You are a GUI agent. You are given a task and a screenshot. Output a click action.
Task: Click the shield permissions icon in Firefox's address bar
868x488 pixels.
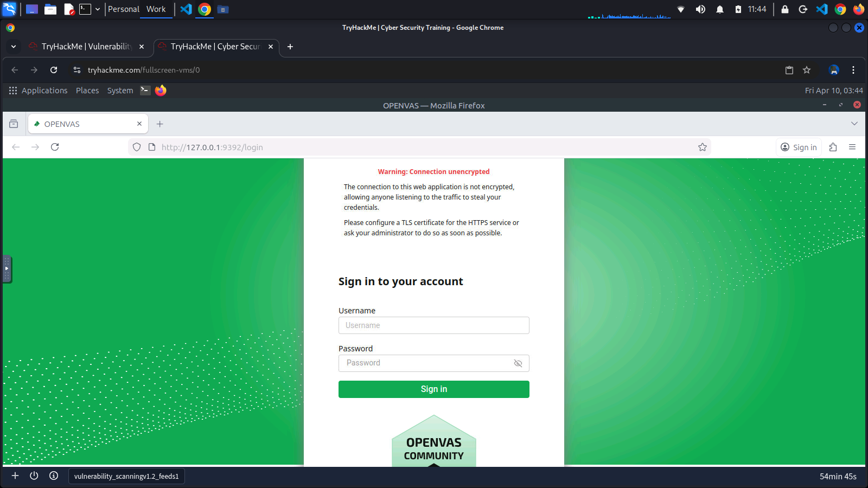tap(136, 146)
